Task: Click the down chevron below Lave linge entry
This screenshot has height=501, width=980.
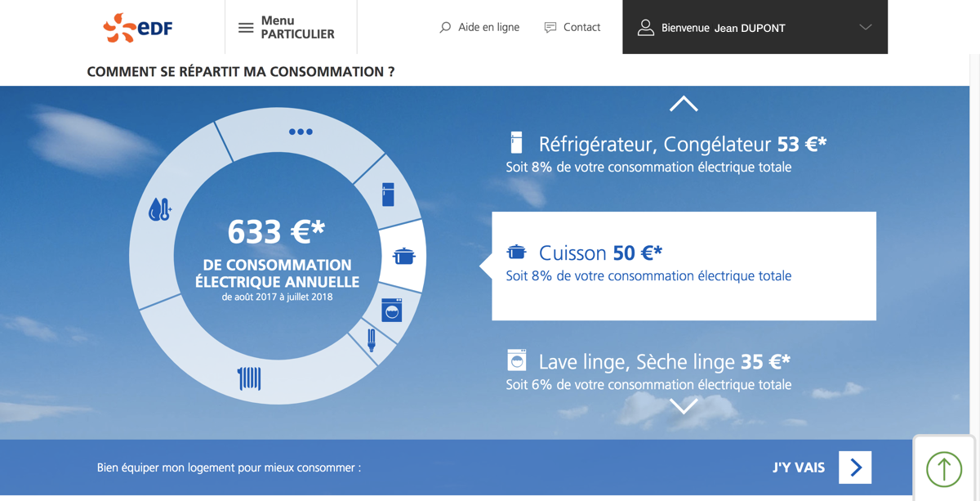Action: coord(683,407)
